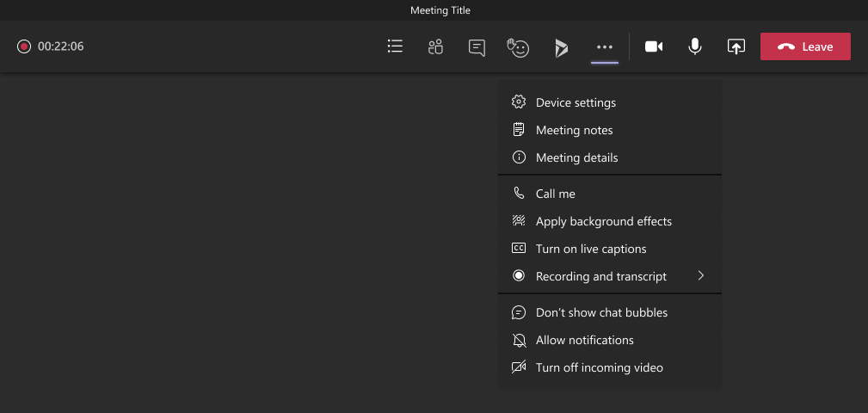Open Meeting notes from the menu
Viewport: 868px width, 413px height.
(574, 130)
